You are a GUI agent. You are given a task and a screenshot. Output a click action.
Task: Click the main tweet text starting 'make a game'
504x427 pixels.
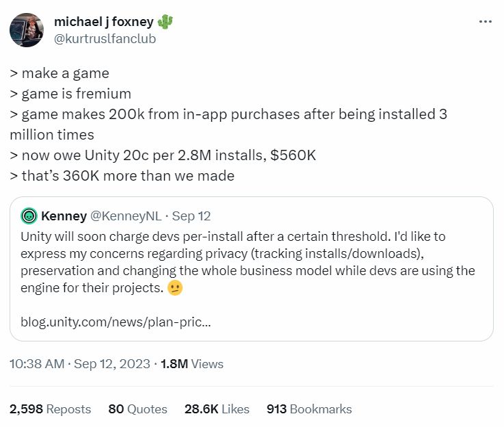(228, 125)
